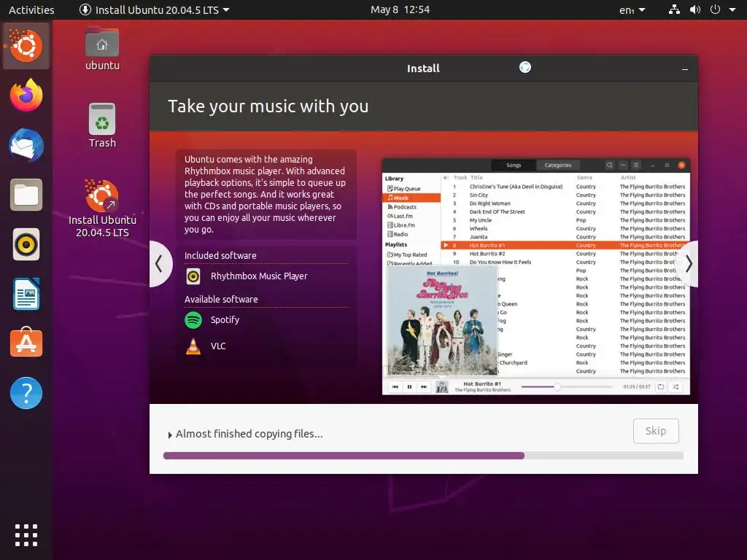The image size is (747, 560).
Task: Open the Activities overview
Action: pos(31,9)
